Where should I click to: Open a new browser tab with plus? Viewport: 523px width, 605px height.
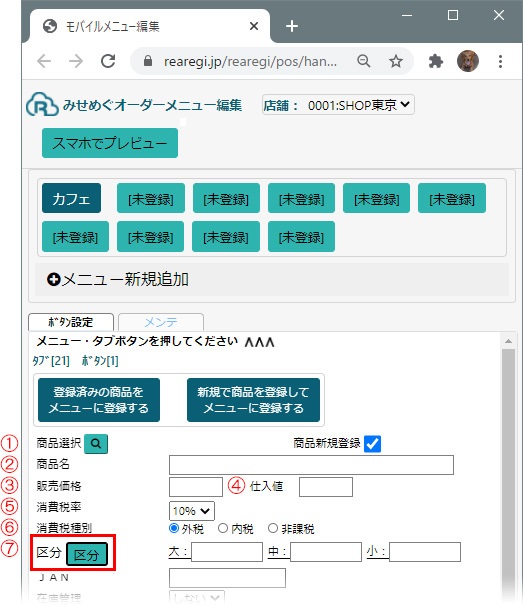point(292,26)
